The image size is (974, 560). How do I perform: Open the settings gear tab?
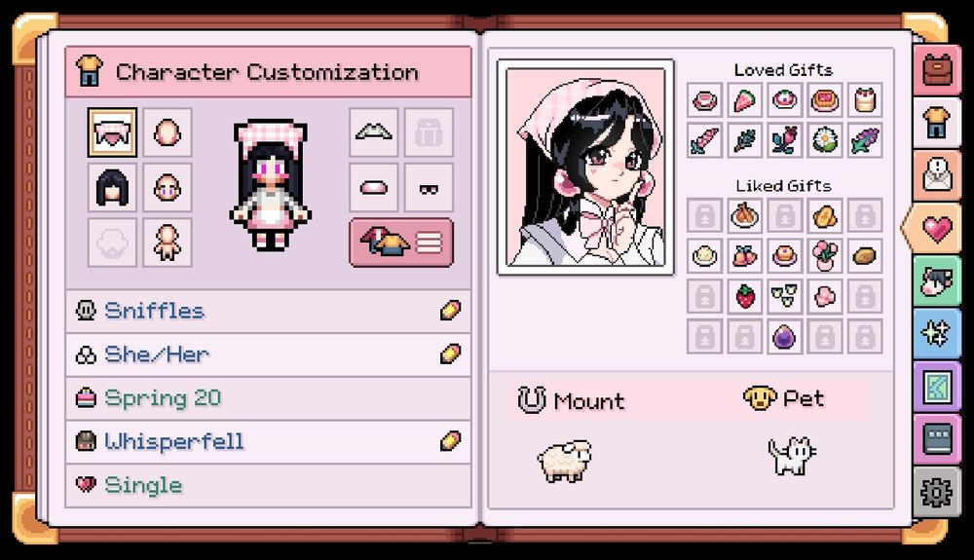coord(937,493)
